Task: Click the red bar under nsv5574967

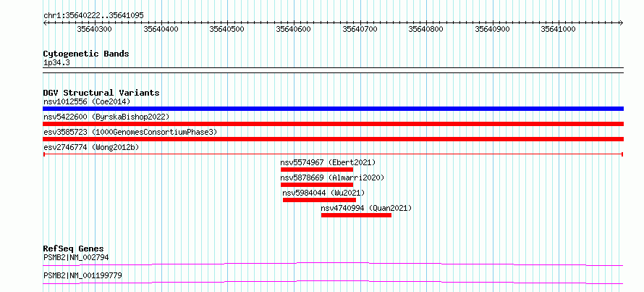Action: (x=317, y=170)
